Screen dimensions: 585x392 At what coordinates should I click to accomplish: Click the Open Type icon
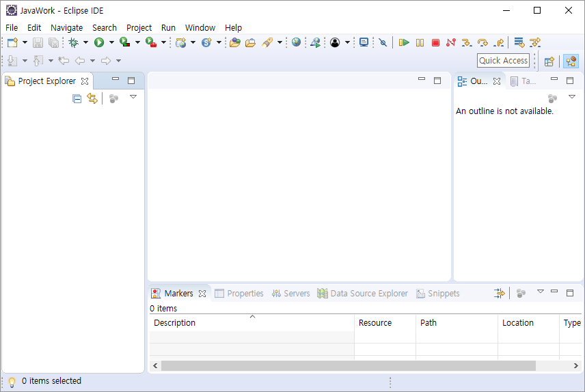[x=234, y=42]
